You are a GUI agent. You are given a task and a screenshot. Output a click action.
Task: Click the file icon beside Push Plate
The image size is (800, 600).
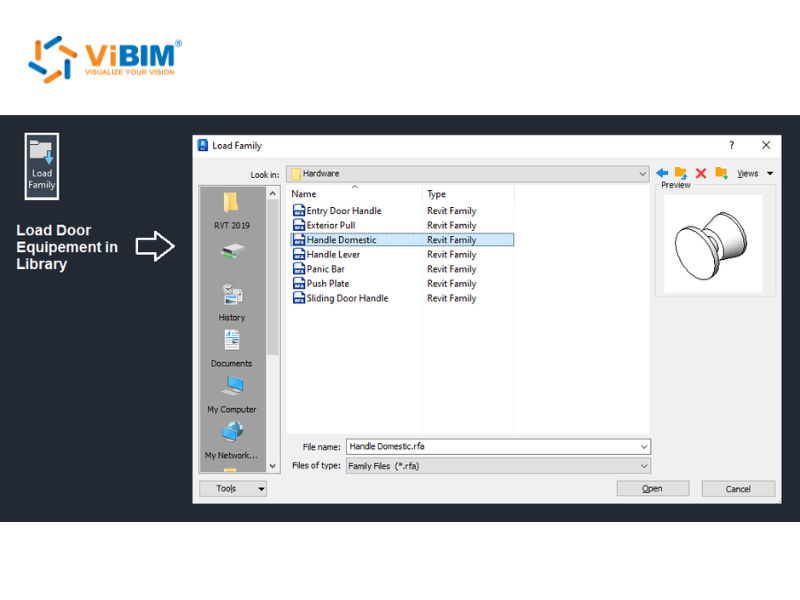[x=298, y=283]
